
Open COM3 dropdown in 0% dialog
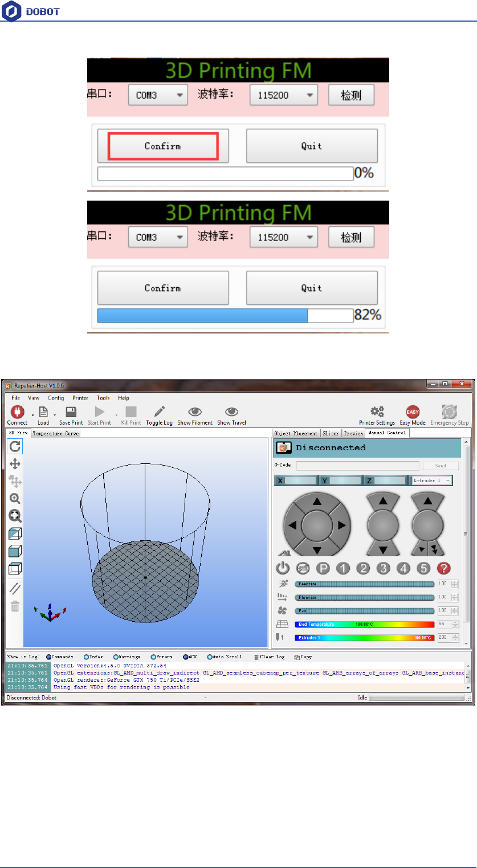158,95
